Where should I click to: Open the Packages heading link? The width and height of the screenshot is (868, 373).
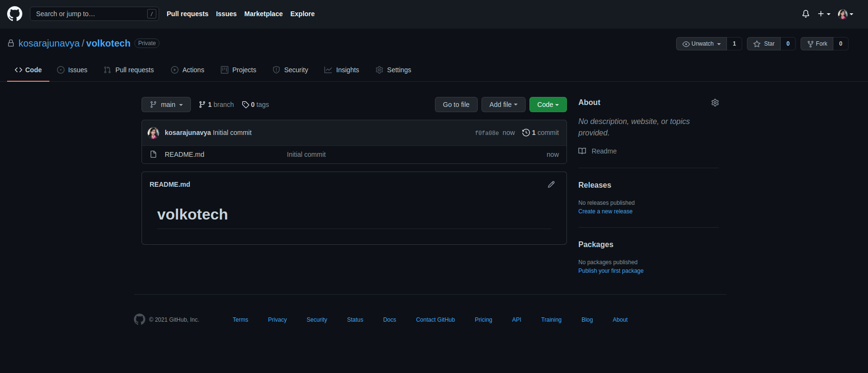[x=596, y=245]
